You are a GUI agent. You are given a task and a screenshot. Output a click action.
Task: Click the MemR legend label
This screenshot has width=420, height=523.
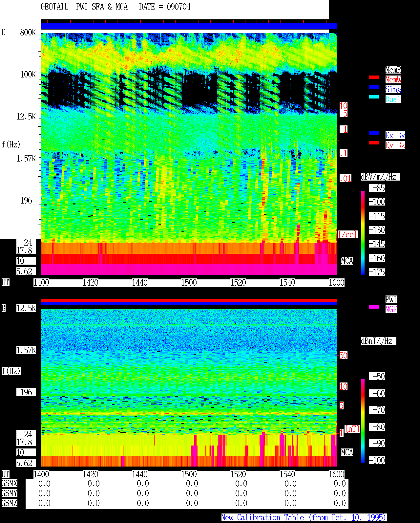[x=393, y=70]
